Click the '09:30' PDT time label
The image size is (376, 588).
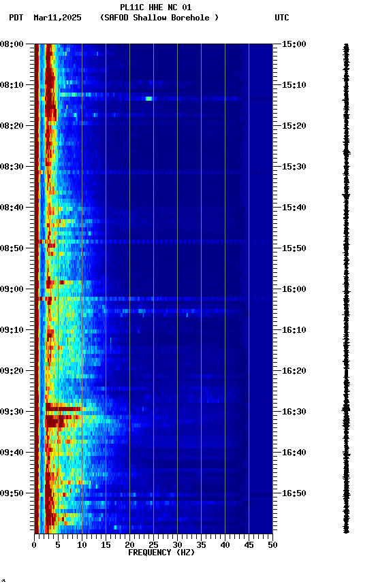click(12, 412)
